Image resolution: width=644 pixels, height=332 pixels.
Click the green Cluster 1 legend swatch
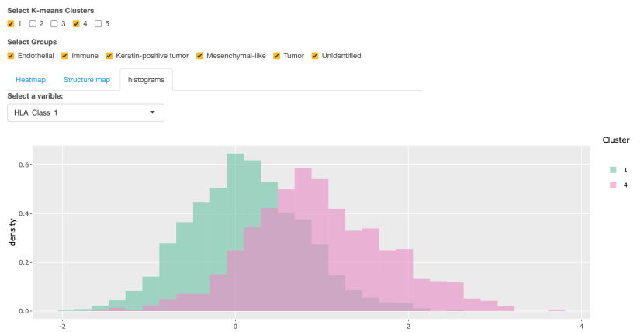click(x=613, y=169)
